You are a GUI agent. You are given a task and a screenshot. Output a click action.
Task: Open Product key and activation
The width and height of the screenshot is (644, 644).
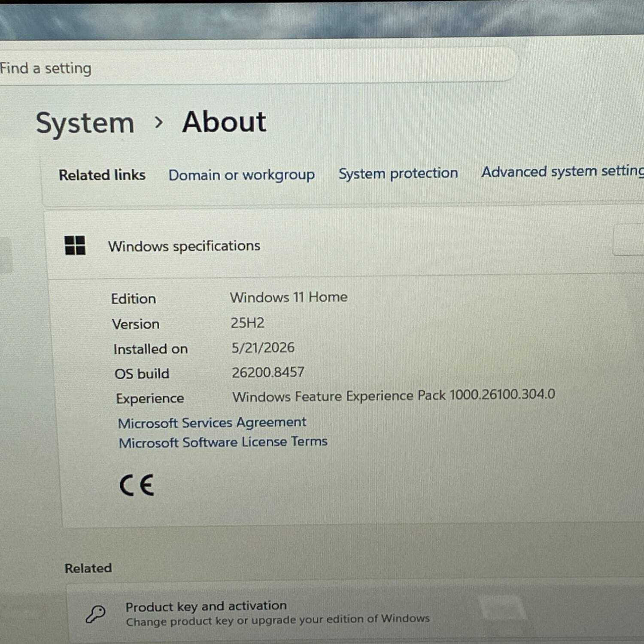coord(356,613)
